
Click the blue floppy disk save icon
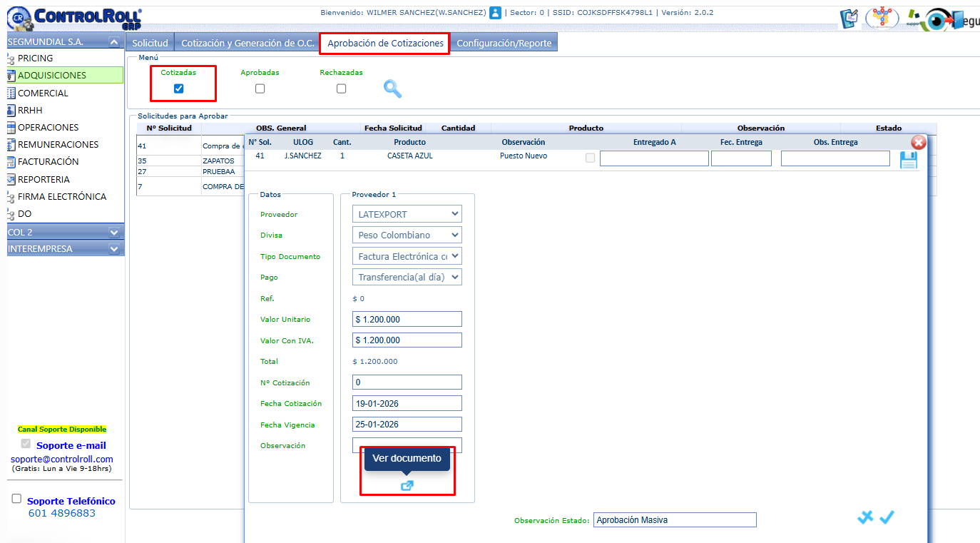(x=908, y=161)
